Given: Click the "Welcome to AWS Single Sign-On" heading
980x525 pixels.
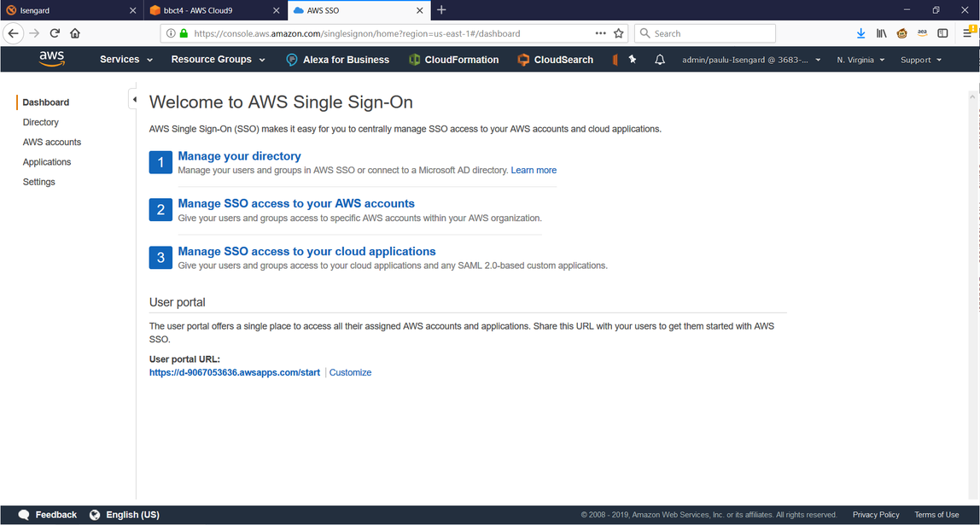Looking at the screenshot, I should pyautogui.click(x=281, y=102).
